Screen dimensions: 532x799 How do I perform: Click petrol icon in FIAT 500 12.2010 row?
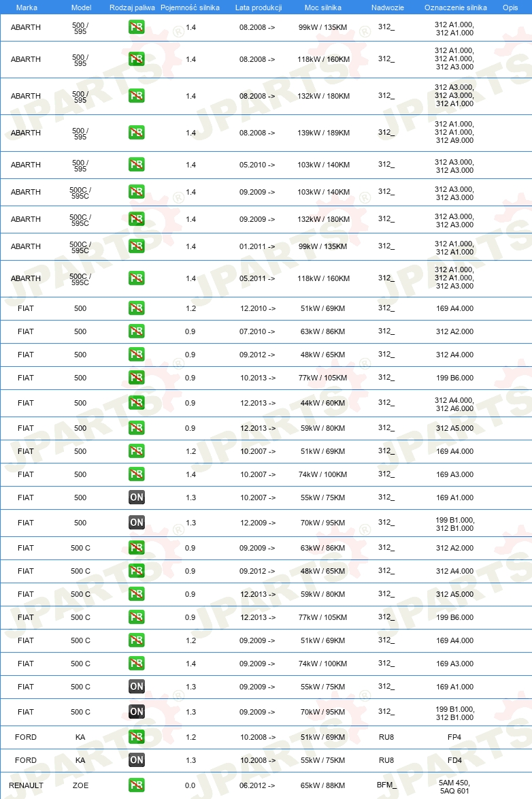136,308
